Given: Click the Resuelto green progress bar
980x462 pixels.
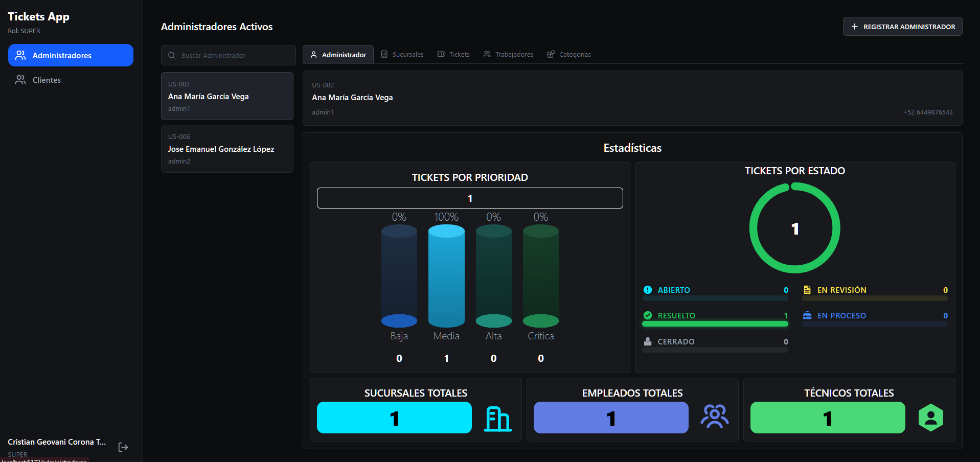Looking at the screenshot, I should [x=715, y=324].
